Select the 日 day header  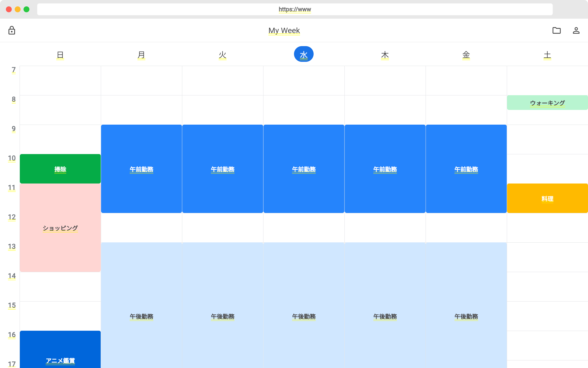pos(60,55)
